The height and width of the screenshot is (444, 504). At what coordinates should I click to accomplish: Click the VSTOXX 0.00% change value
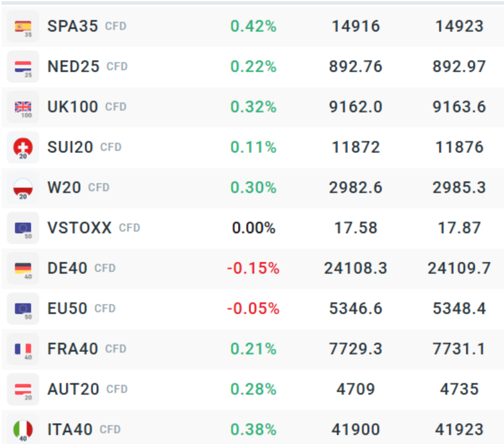pyautogui.click(x=253, y=228)
